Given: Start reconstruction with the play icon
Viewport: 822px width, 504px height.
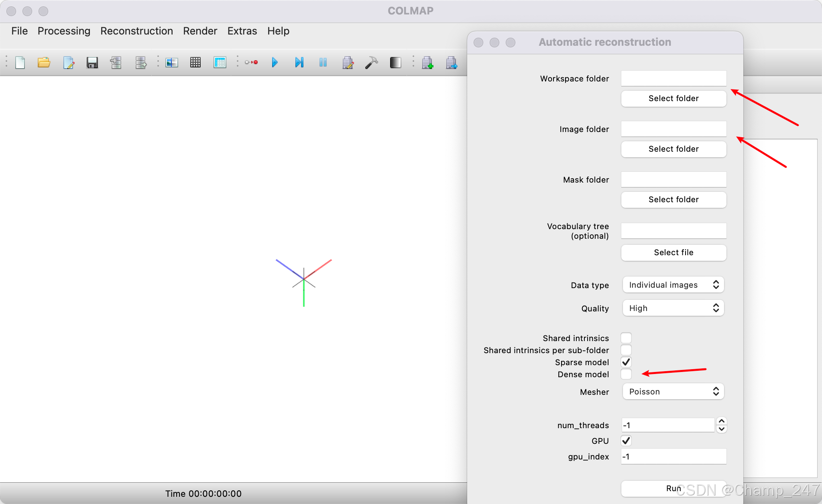Looking at the screenshot, I should [275, 63].
